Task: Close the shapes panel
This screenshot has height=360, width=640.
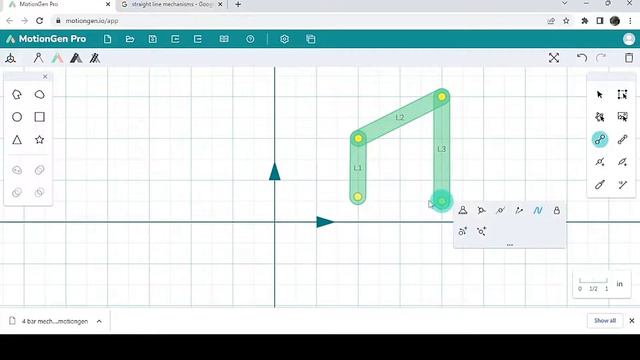Action: 45,77
